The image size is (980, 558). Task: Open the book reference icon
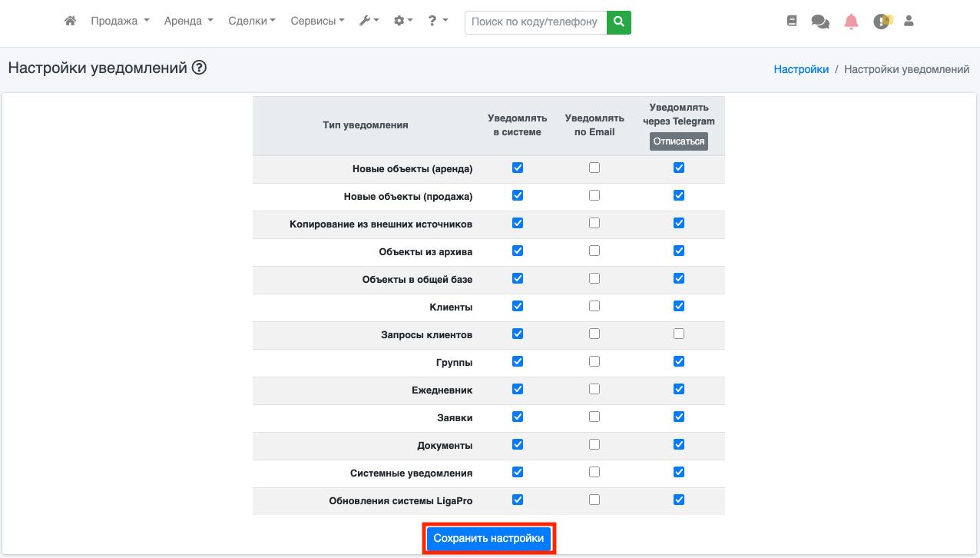pos(792,22)
